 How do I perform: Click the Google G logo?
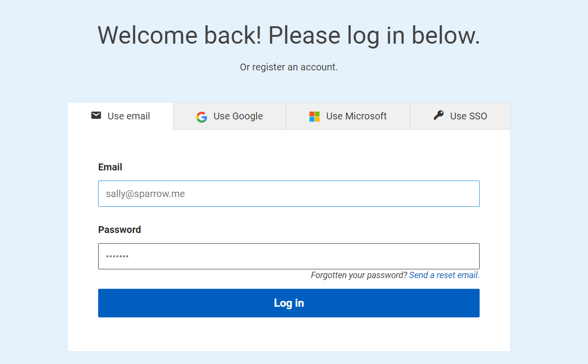click(202, 116)
